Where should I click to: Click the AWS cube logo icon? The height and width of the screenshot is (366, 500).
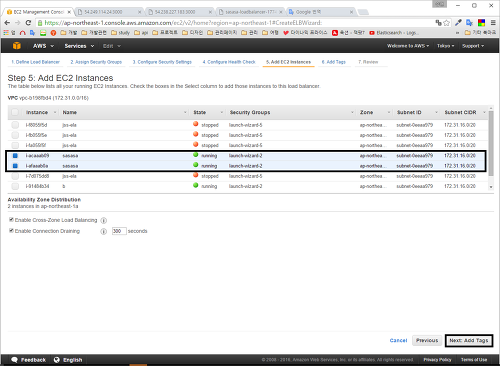(16, 46)
